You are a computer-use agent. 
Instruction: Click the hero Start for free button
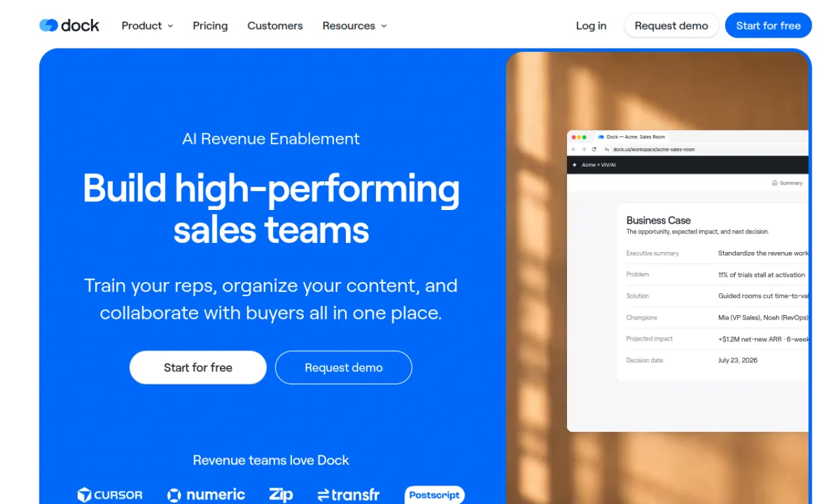pos(198,367)
